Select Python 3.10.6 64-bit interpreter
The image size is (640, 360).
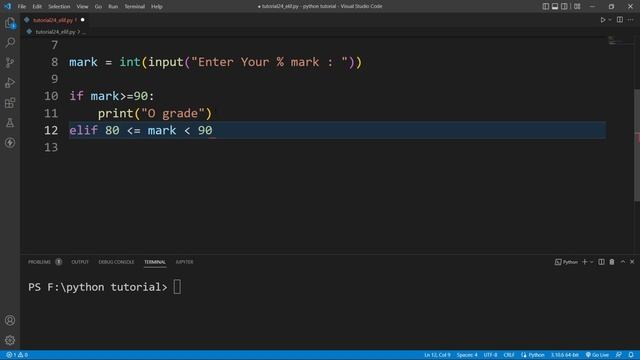(565, 355)
